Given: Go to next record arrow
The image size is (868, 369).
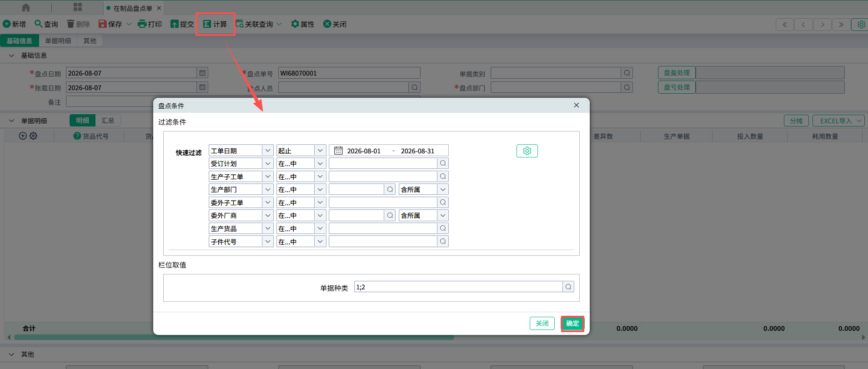Looking at the screenshot, I should pyautogui.click(x=823, y=25).
